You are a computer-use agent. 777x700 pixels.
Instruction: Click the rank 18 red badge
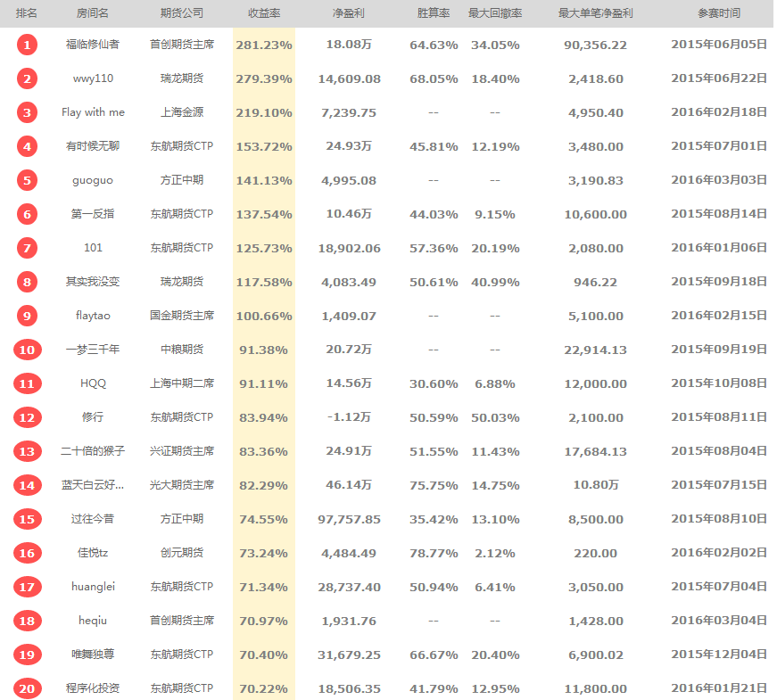(27, 621)
